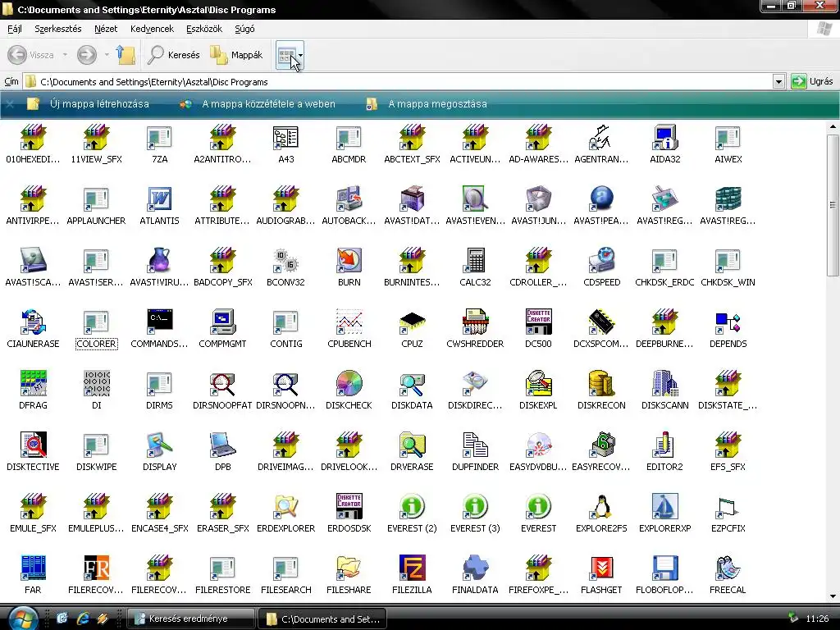This screenshot has height=630, width=840.
Task: Open the Eszközök menu
Action: coord(204,29)
